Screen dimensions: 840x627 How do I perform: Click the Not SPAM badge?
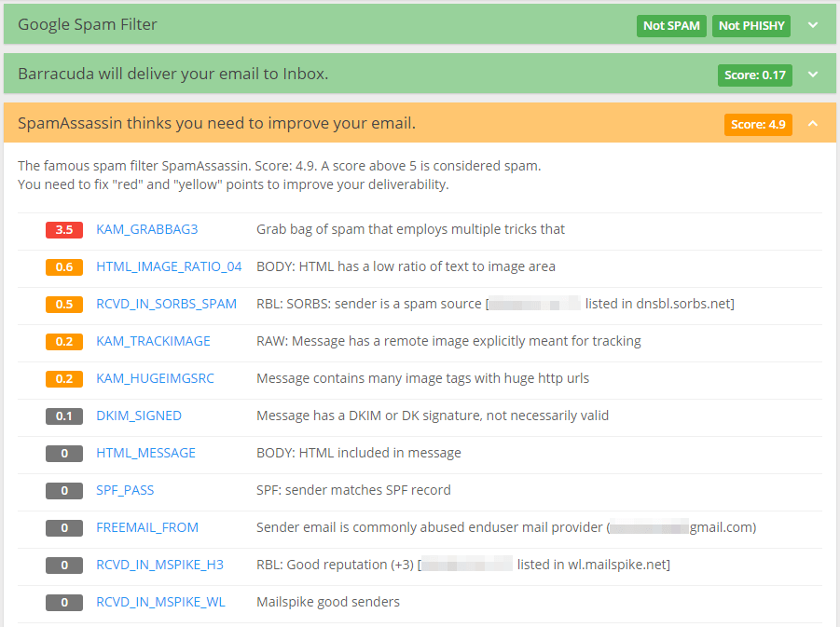(671, 26)
